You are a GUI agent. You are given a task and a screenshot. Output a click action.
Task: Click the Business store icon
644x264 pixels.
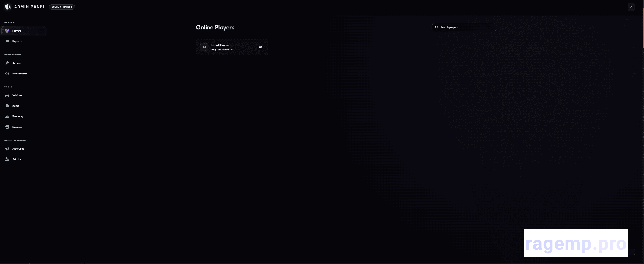pos(7,127)
